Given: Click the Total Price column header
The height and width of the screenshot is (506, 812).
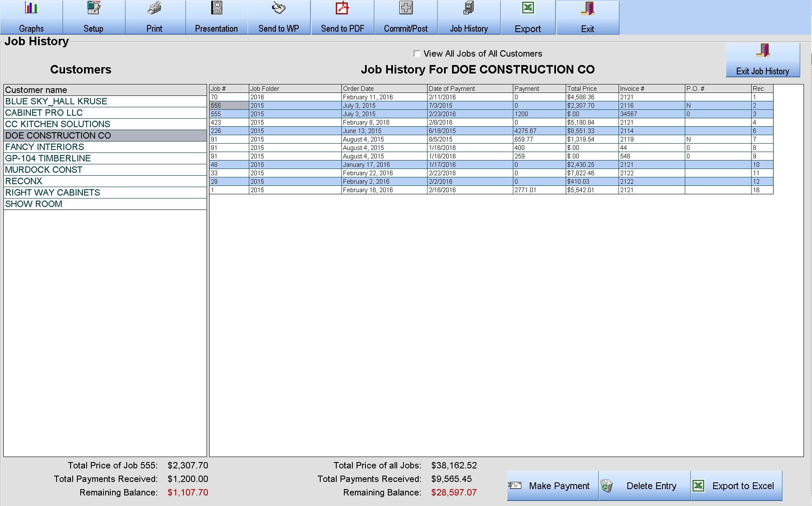Looking at the screenshot, I should tap(592, 89).
